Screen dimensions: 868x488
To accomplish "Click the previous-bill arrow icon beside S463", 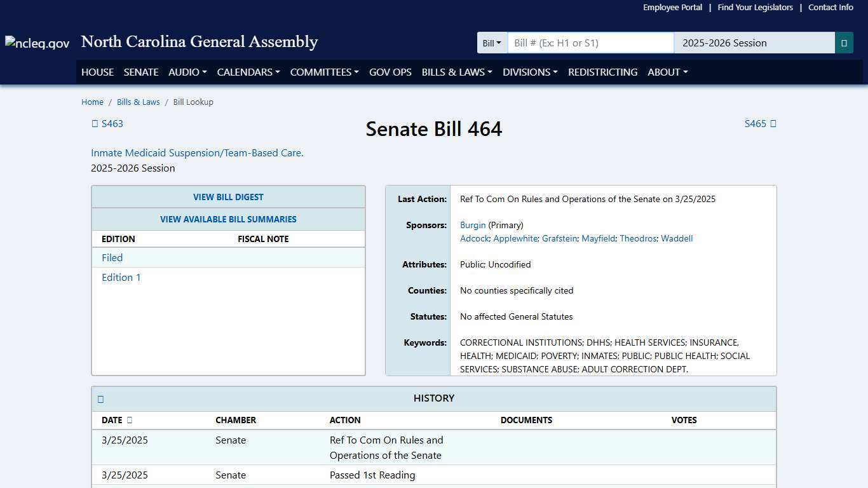I will (95, 123).
